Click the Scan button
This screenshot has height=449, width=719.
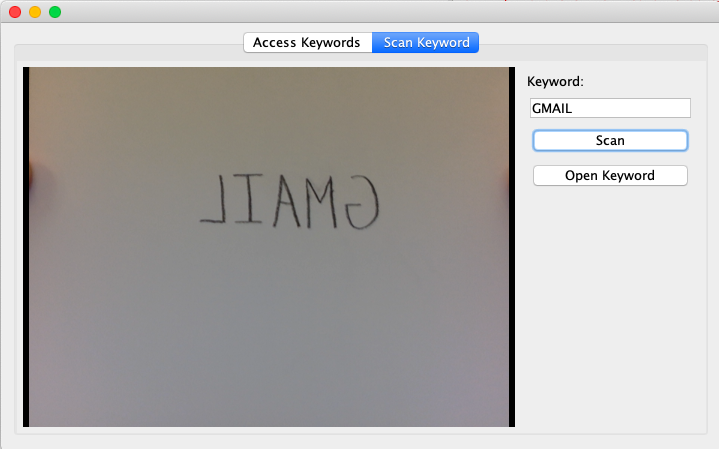pos(610,140)
